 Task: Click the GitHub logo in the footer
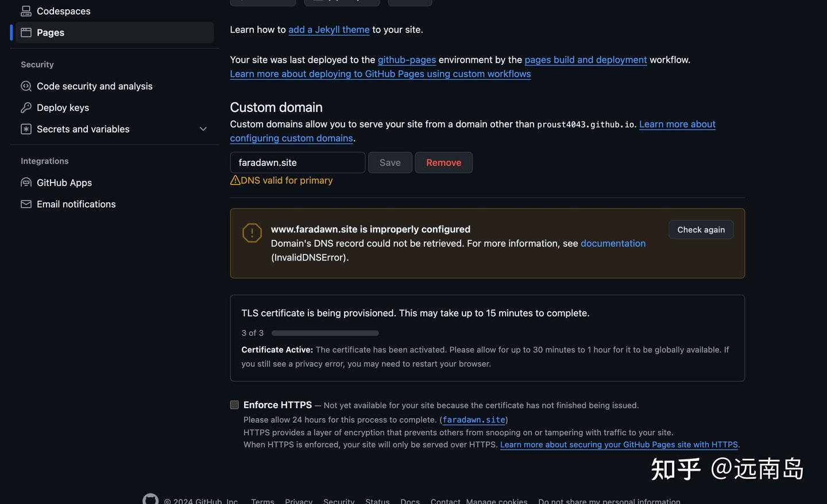(150, 498)
